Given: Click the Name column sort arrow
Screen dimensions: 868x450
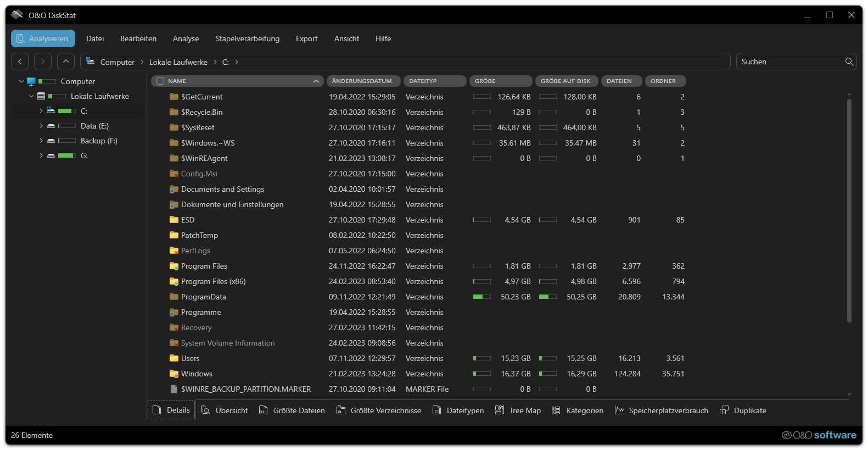Looking at the screenshot, I should pyautogui.click(x=316, y=81).
